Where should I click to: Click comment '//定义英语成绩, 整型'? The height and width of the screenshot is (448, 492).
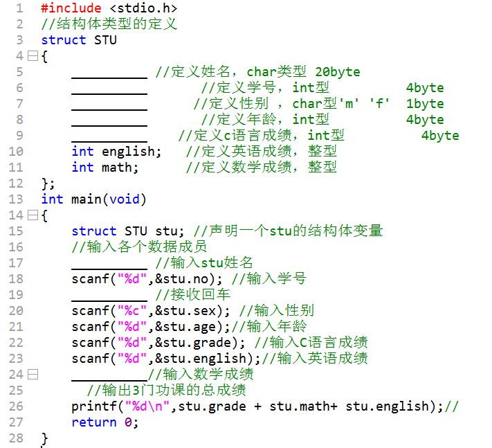[x=262, y=152]
